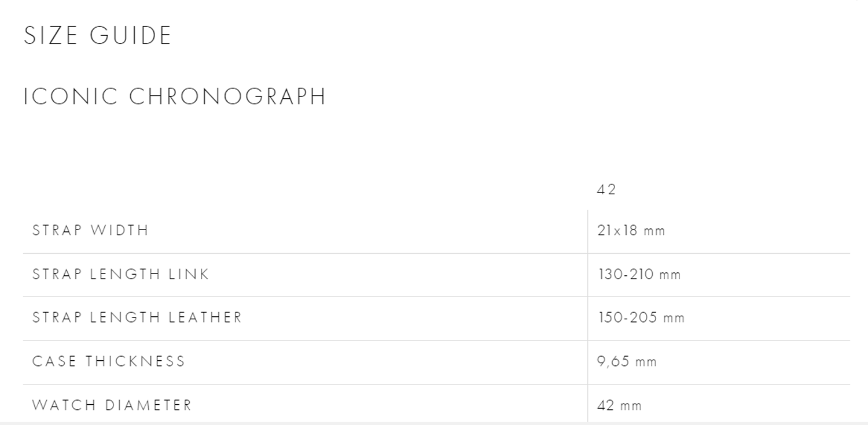Image resolution: width=868 pixels, height=425 pixels.
Task: Click the word THICKNESS in the table
Action: 135,361
